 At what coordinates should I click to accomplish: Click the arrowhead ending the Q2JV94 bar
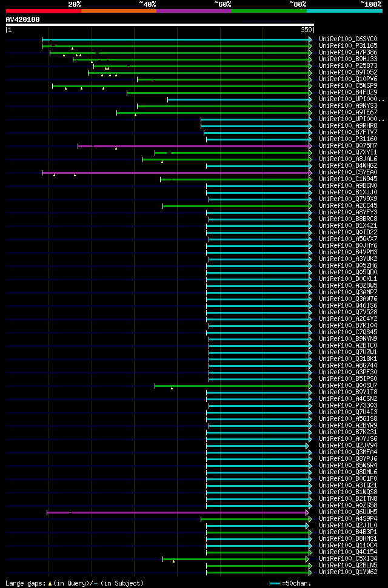click(307, 446)
